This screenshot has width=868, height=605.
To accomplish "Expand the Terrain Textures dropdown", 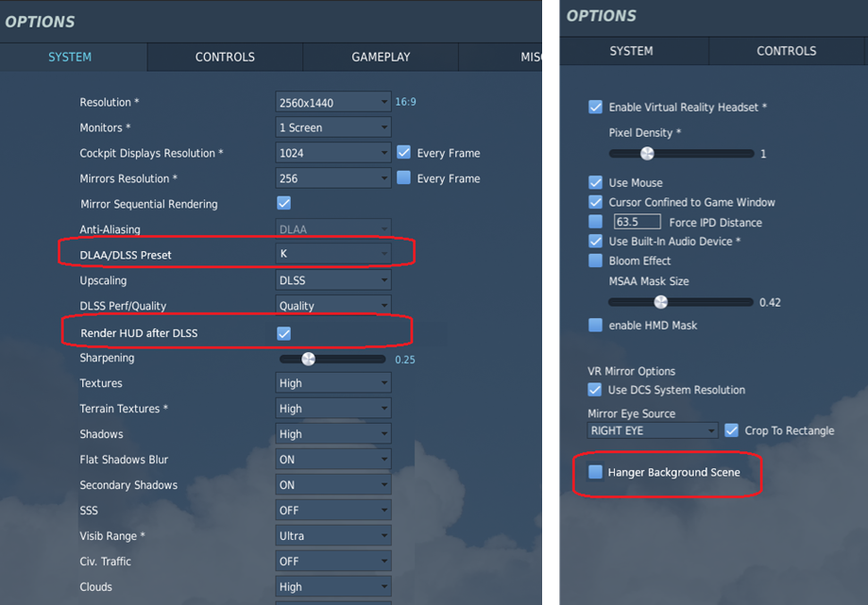I will pyautogui.click(x=333, y=409).
